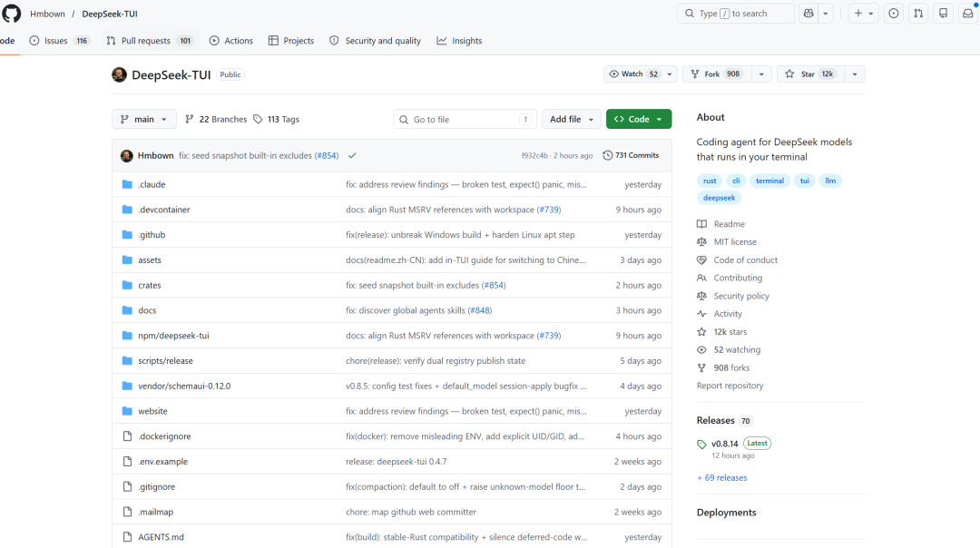Click the green commit status checkmark
The image size is (980, 548).
352,155
